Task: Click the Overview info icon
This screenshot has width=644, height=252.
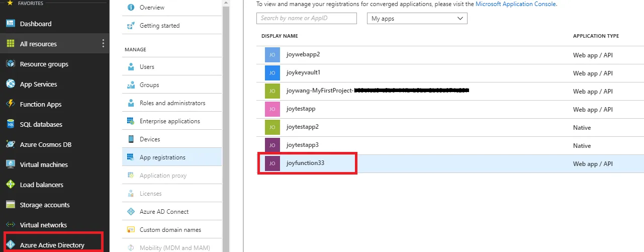Action: tap(131, 8)
